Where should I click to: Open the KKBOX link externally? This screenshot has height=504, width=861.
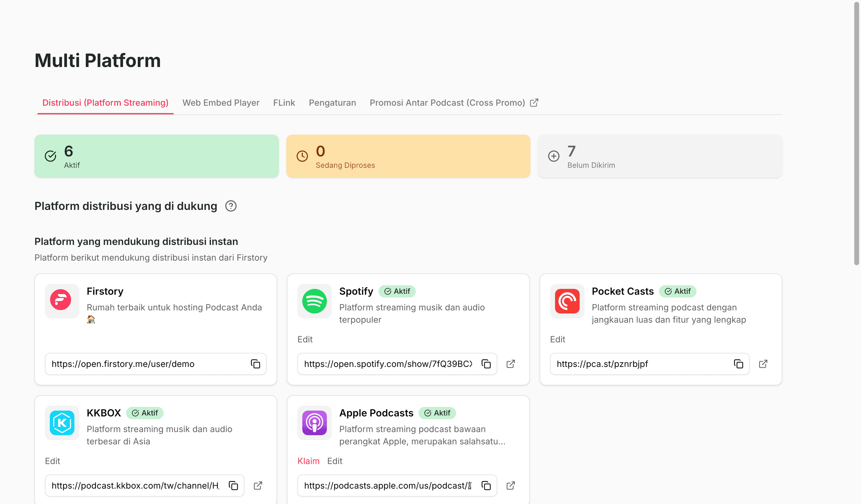click(258, 486)
